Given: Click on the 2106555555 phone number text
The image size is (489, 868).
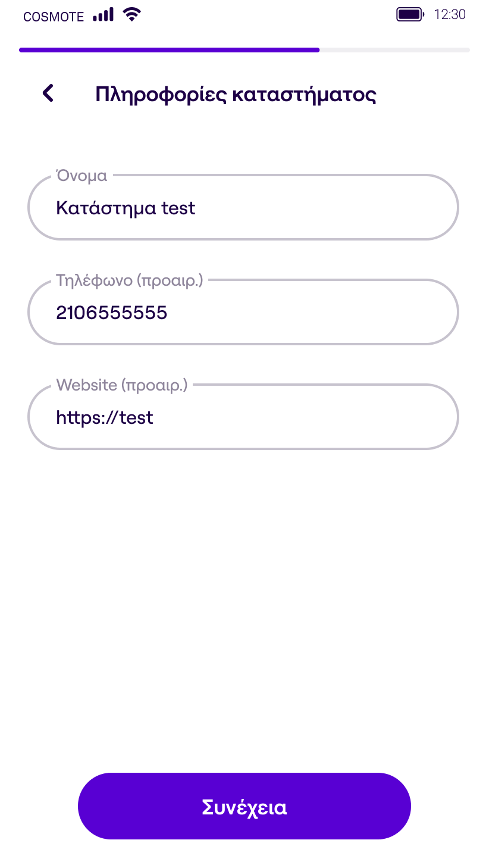Looking at the screenshot, I should [x=112, y=313].
